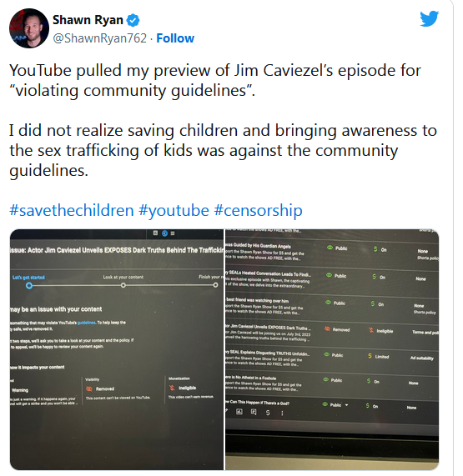Open the #censorship hashtag
This screenshot has width=463, height=476.
click(x=259, y=210)
